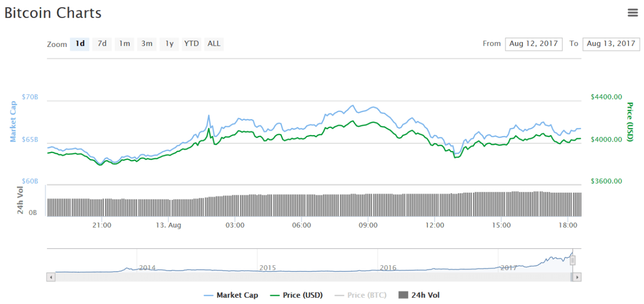
Task: Select the YTD zoom preset
Action: coord(191,44)
